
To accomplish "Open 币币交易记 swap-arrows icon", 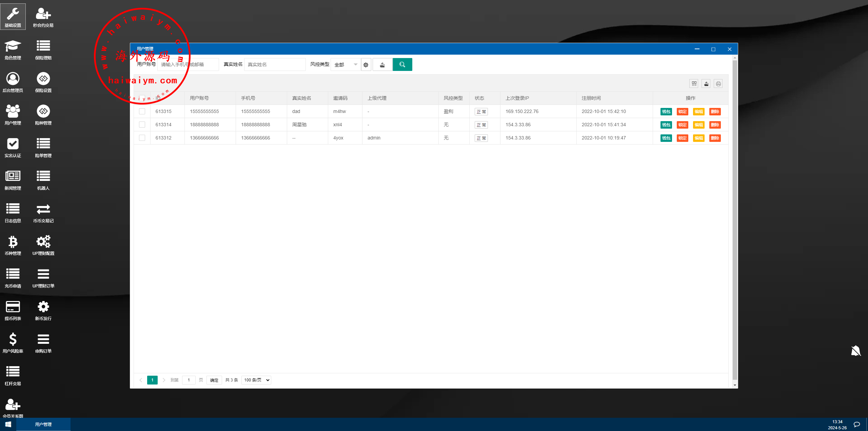I will pos(43,210).
